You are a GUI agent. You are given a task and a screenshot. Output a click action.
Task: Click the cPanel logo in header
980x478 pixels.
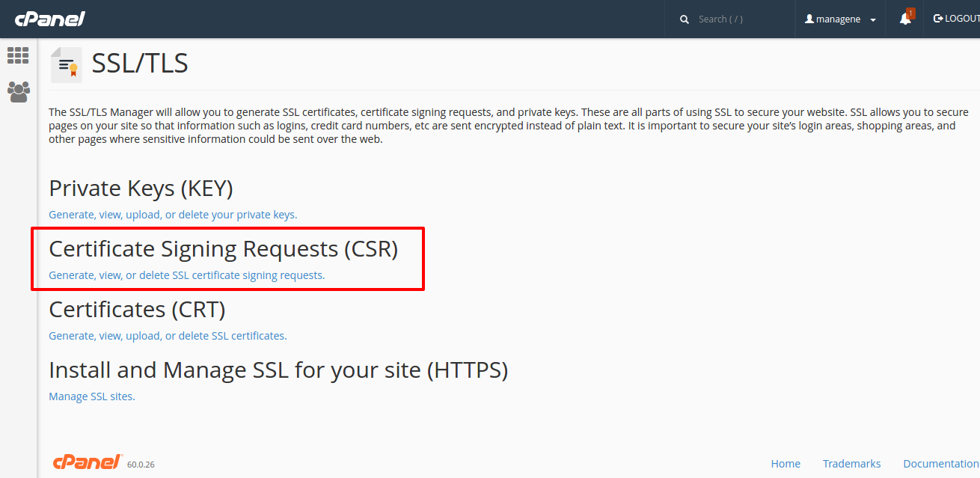click(50, 19)
